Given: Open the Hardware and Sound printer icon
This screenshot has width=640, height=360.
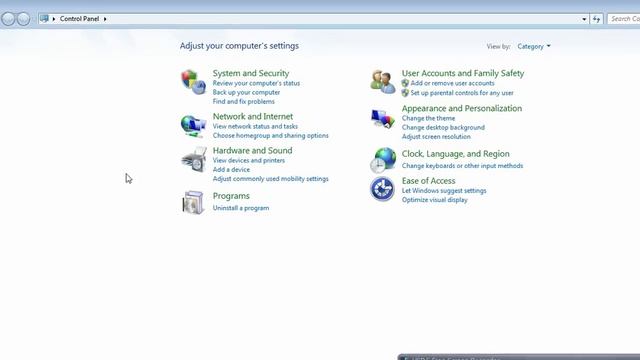Looking at the screenshot, I should [x=193, y=160].
